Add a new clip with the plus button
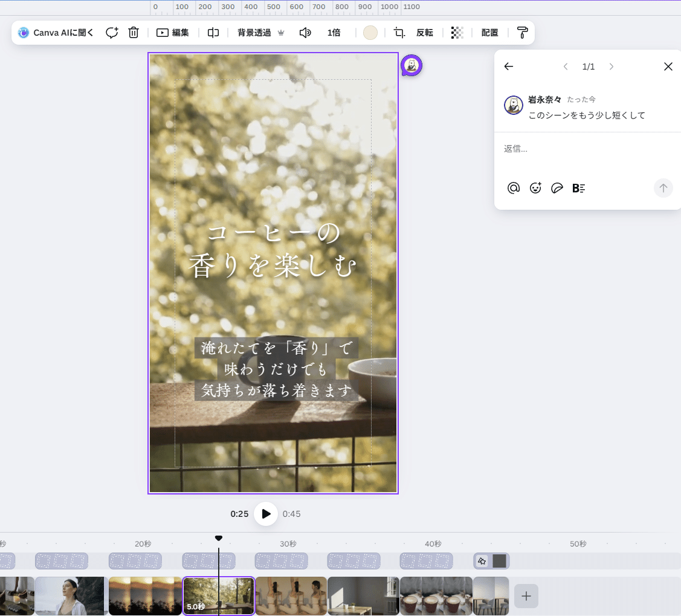 pyautogui.click(x=526, y=596)
